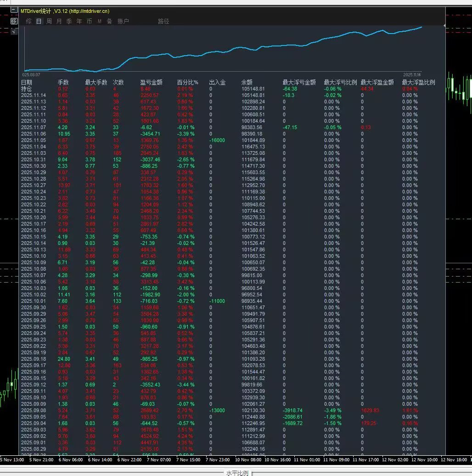Screen dimensions: 472x476
Task: Click the 次数 column header
Action: coord(118,82)
